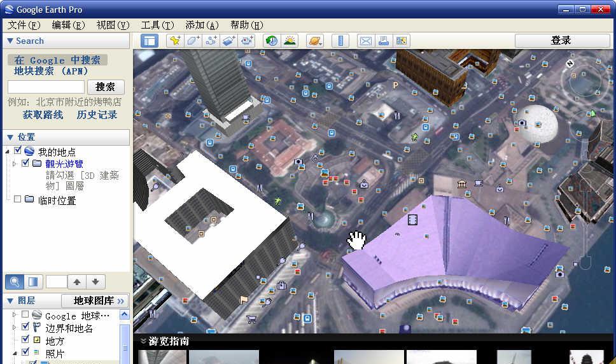This screenshot has width=616, height=364.
Task: Click the globe icon of Google 地球 layer
Action: [37, 314]
